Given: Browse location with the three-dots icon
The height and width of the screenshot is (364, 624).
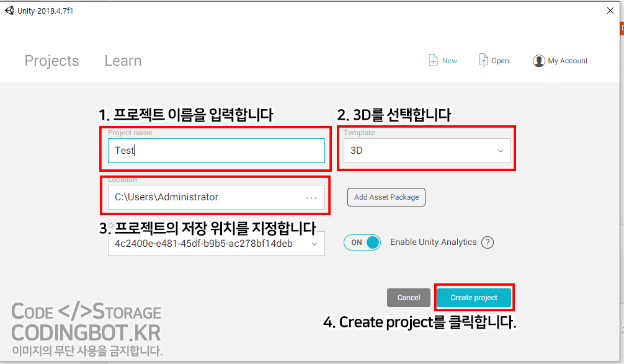Looking at the screenshot, I should click(311, 198).
